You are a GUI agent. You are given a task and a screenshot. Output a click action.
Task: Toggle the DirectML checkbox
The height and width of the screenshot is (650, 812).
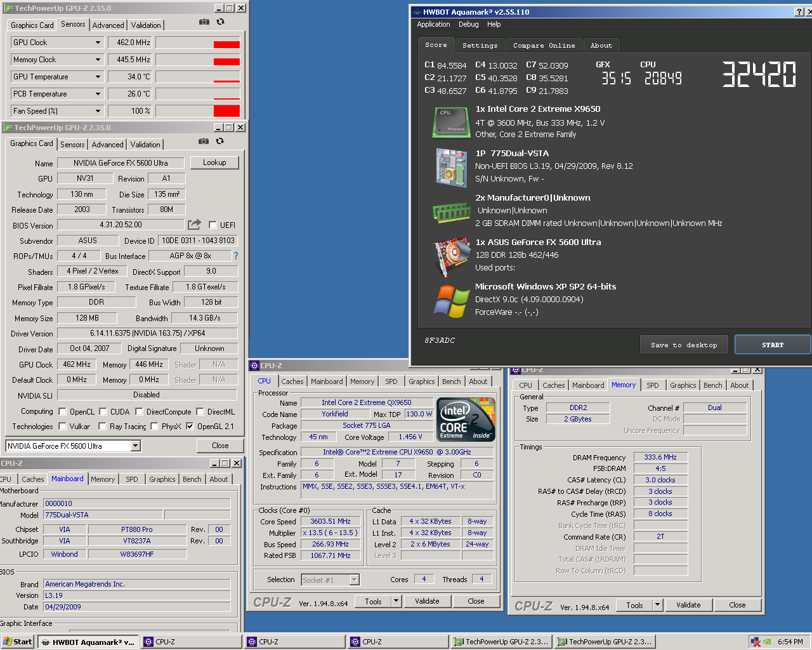click(200, 411)
